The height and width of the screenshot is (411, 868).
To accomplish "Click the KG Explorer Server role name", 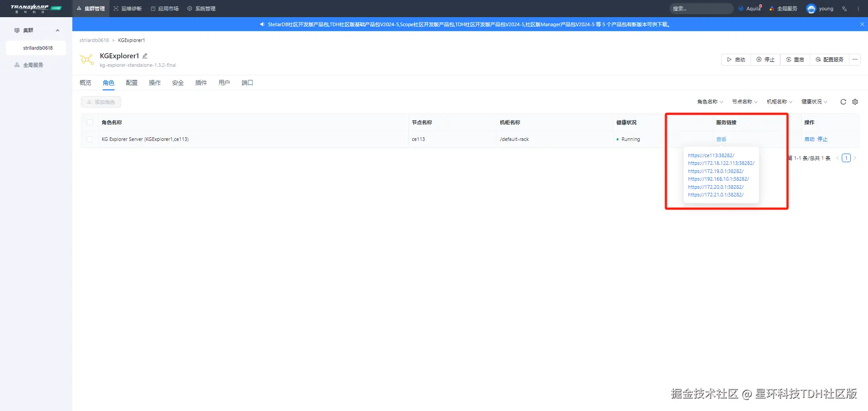I will click(x=145, y=139).
